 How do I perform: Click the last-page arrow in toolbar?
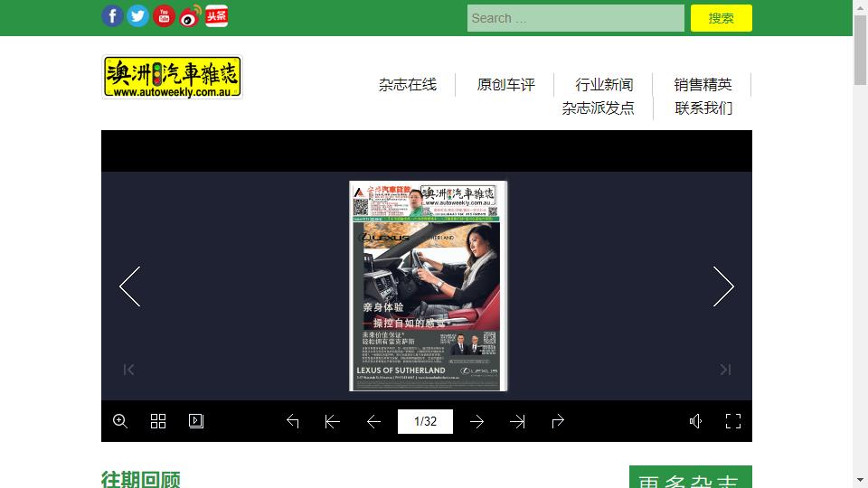(x=517, y=422)
